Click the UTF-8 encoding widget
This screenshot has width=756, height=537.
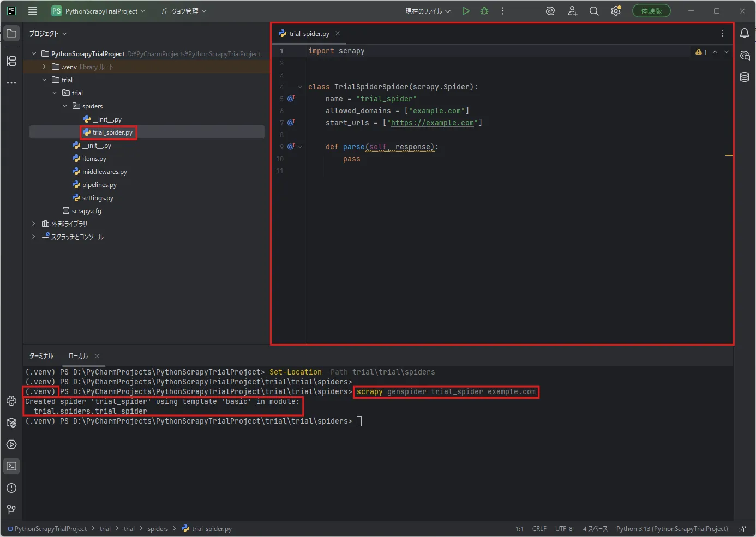(564, 529)
